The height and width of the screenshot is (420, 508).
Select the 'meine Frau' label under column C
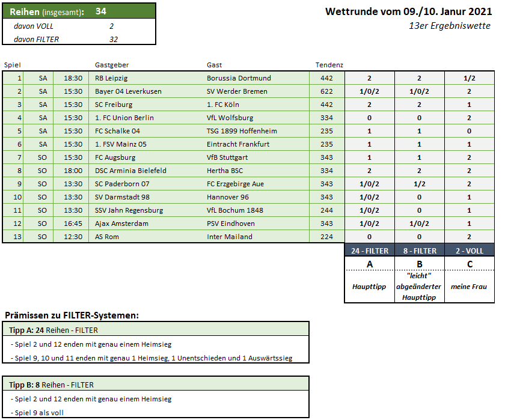[x=469, y=287]
